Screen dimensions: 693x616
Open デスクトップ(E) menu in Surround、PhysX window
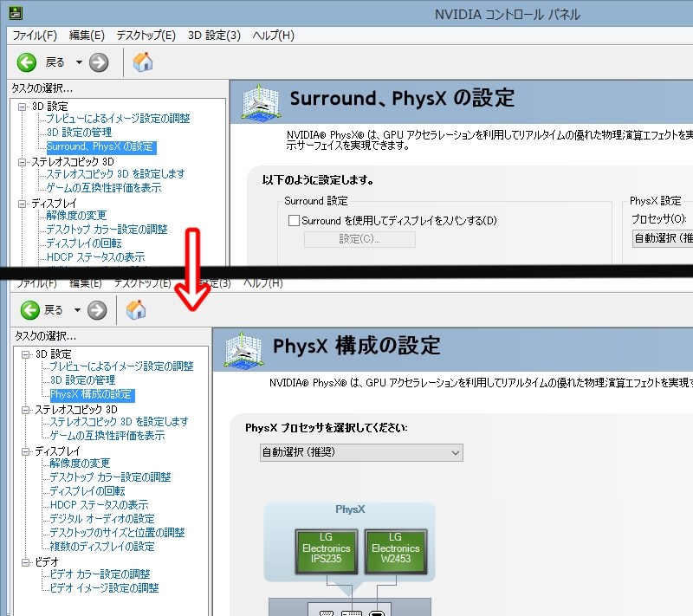pyautogui.click(x=146, y=36)
